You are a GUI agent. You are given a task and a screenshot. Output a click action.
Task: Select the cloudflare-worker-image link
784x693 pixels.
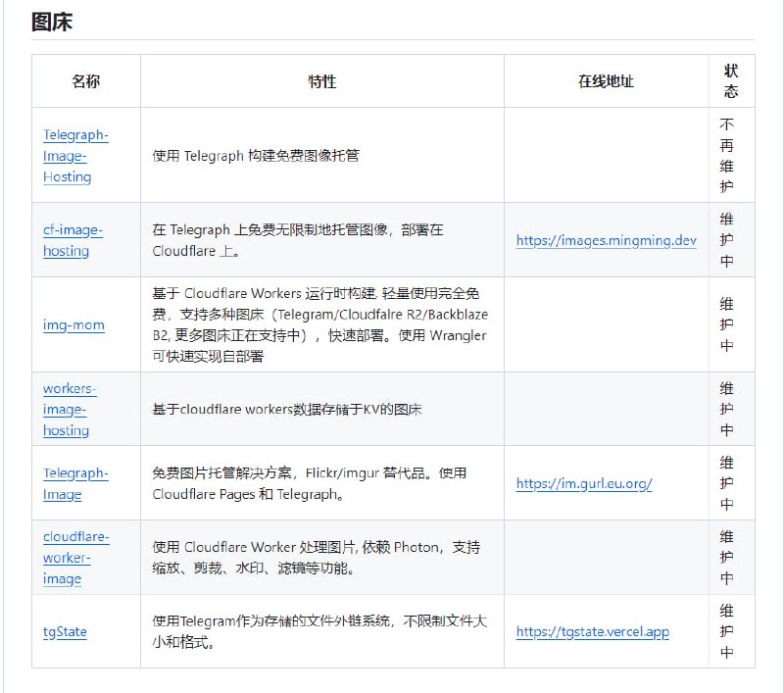(x=78, y=558)
